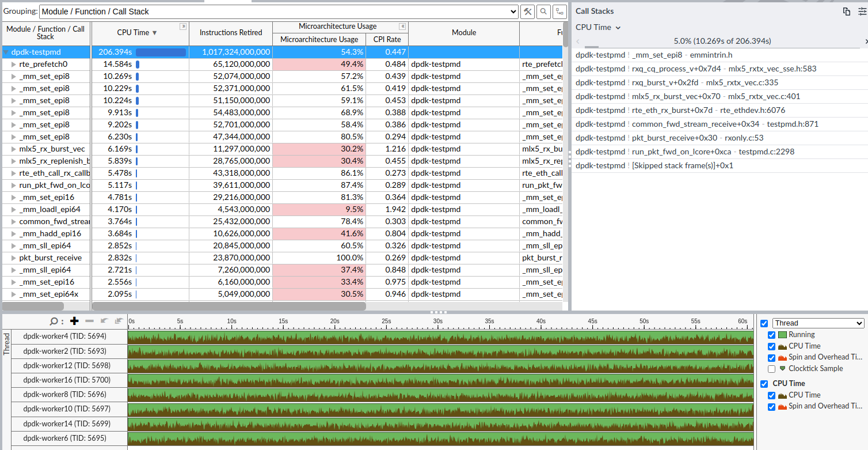Open the customize grouping tool (hammer icon)
The height and width of the screenshot is (450, 868).
pyautogui.click(x=527, y=12)
